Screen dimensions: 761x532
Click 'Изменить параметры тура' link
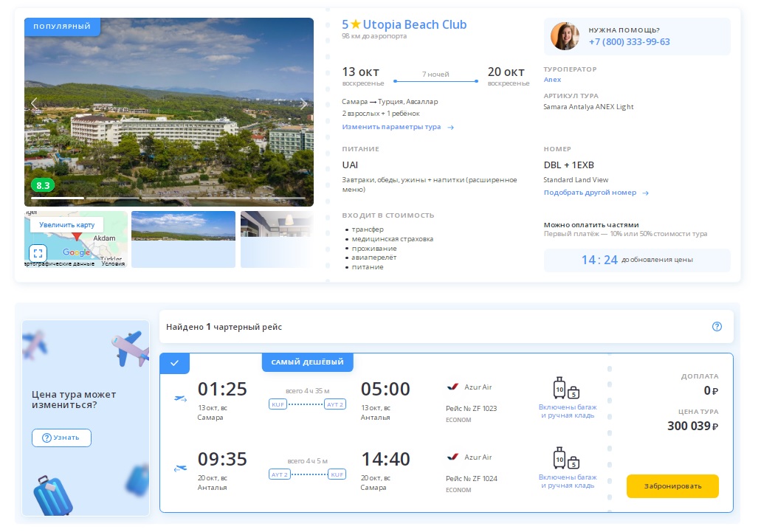(398, 127)
